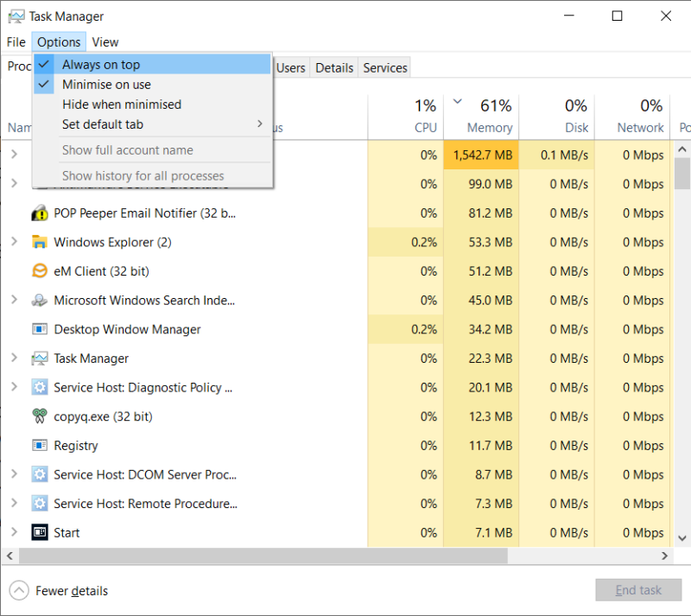Open the View menu
This screenshot has width=691, height=616.
pos(105,41)
